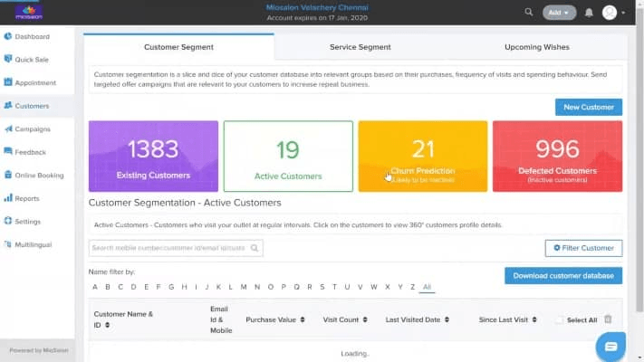The height and width of the screenshot is (362, 644).
Task: Filter names by letter M
Action: coord(244,287)
